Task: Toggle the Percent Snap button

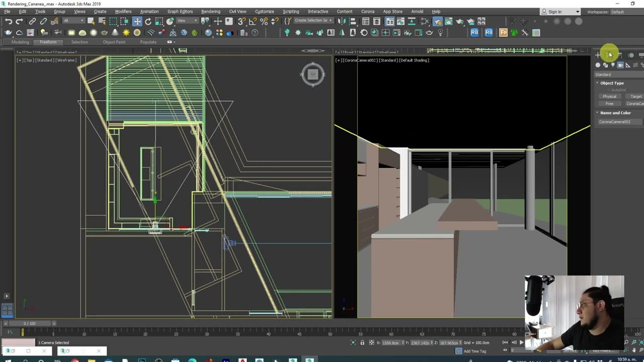Action: [264, 21]
